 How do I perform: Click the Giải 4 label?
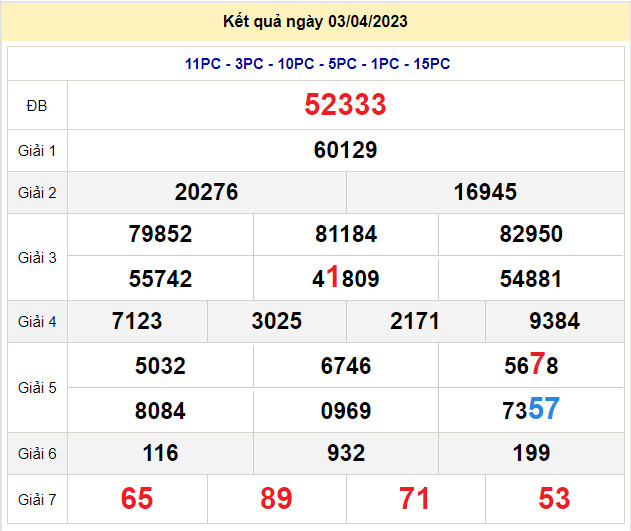coord(37,322)
